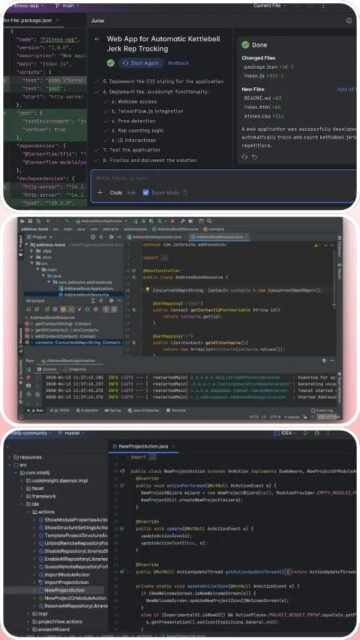The image size is (360, 640).
Task: Open the Spring tool window button
Action: tap(113, 410)
